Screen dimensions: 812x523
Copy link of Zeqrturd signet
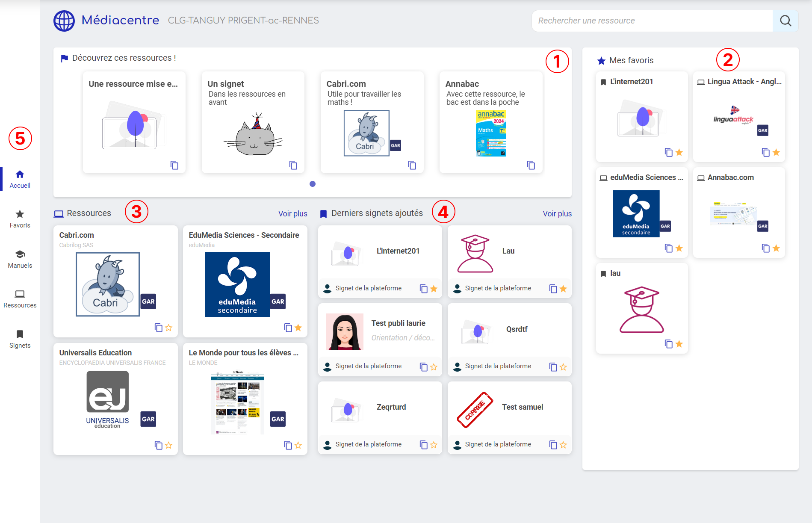[424, 445]
